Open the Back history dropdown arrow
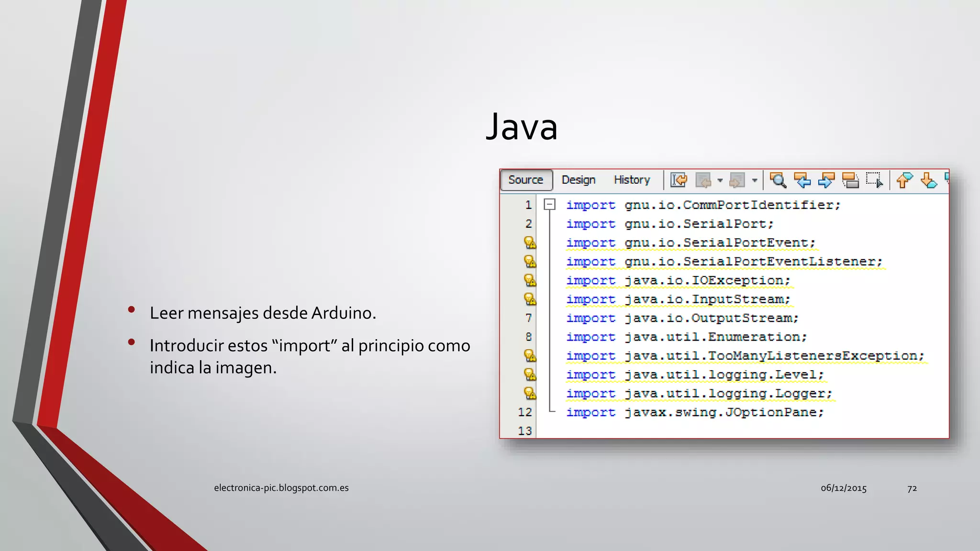 [720, 180]
